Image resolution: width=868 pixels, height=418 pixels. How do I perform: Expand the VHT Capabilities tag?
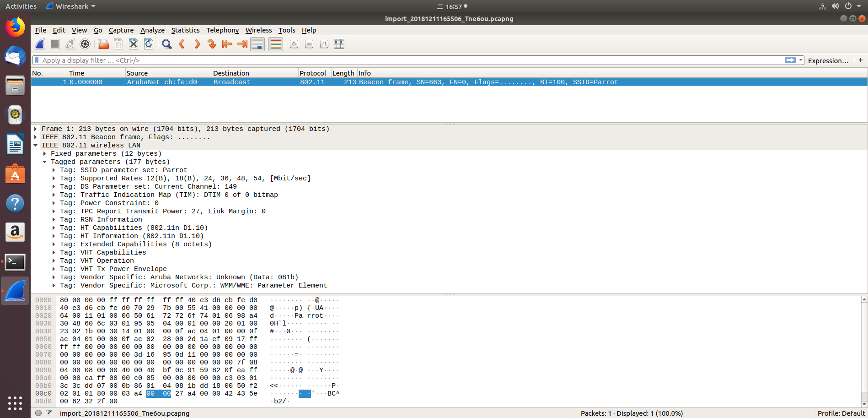pyautogui.click(x=54, y=253)
